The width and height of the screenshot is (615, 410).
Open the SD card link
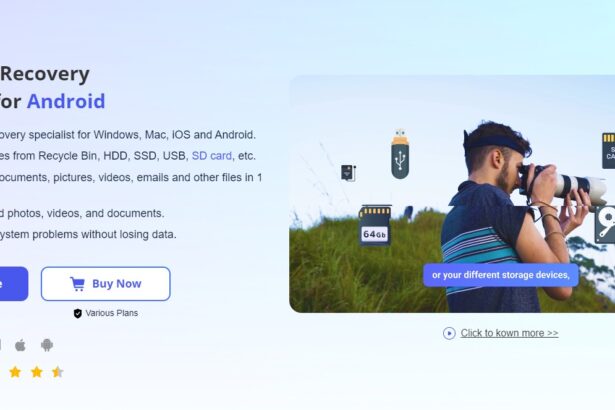[211, 156]
